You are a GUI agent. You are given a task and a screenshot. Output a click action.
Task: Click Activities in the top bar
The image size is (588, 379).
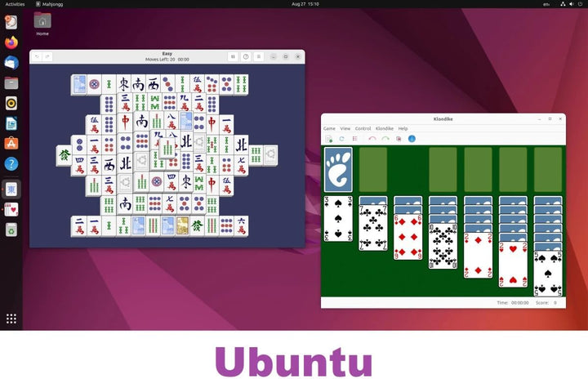(15, 4)
